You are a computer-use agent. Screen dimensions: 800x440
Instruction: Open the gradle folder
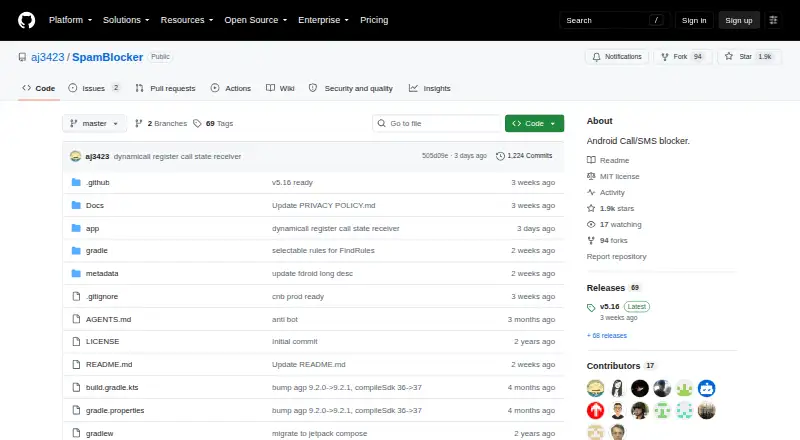[x=96, y=250]
